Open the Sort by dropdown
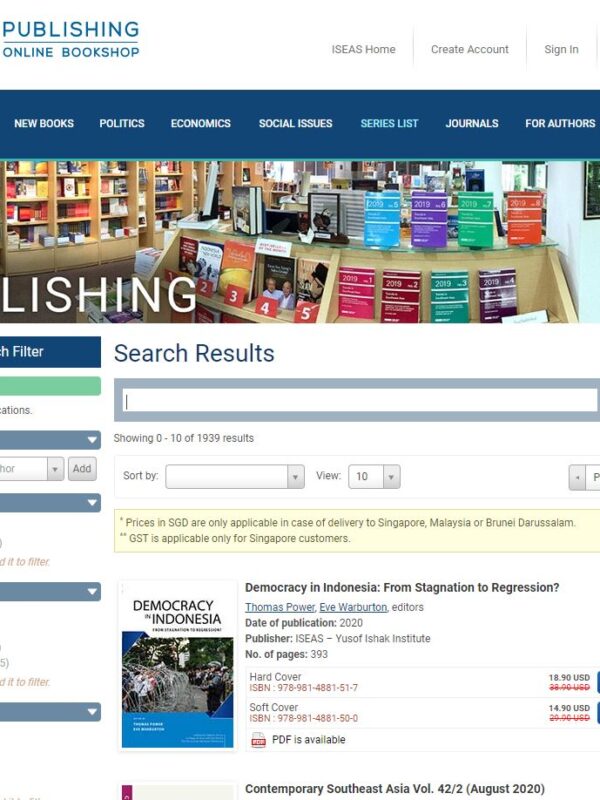The height and width of the screenshot is (800, 600). click(235, 477)
